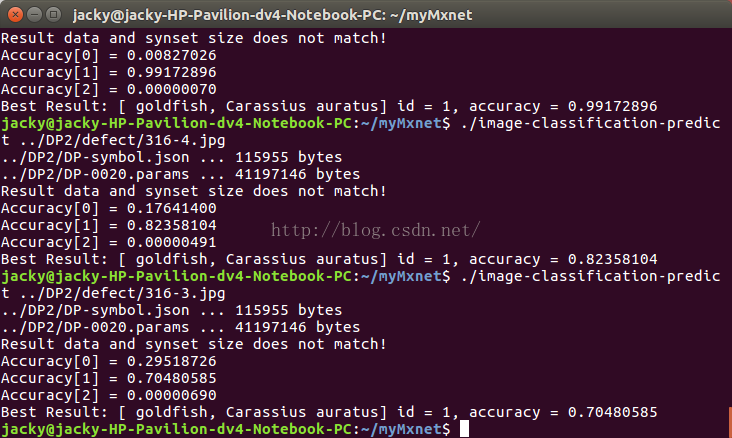Click text 'Accuracy[1] = 0.99172896'
Image resolution: width=732 pixels, height=438 pixels.
coord(109,72)
